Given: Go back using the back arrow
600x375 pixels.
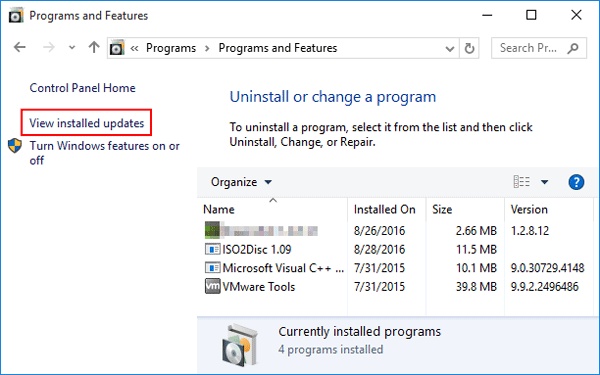Looking at the screenshot, I should point(20,47).
